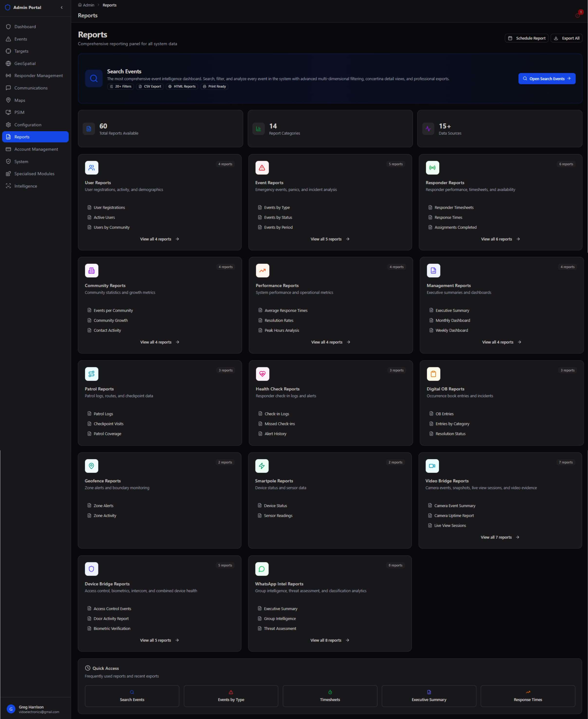Open Configuration in the sidebar

35,125
